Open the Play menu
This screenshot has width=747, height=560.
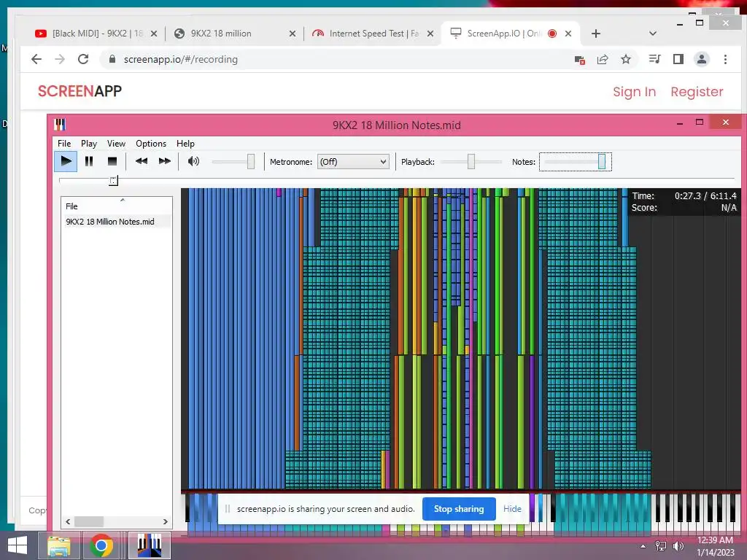88,144
